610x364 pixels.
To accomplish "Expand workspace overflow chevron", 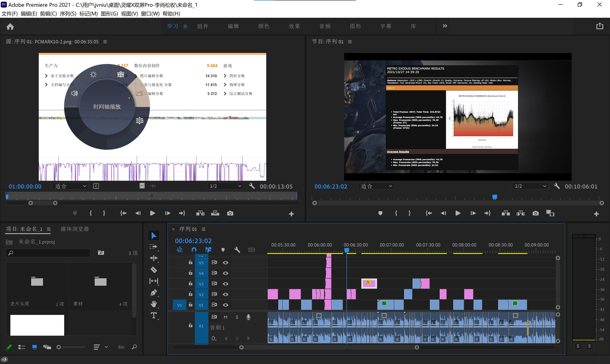I will point(445,26).
